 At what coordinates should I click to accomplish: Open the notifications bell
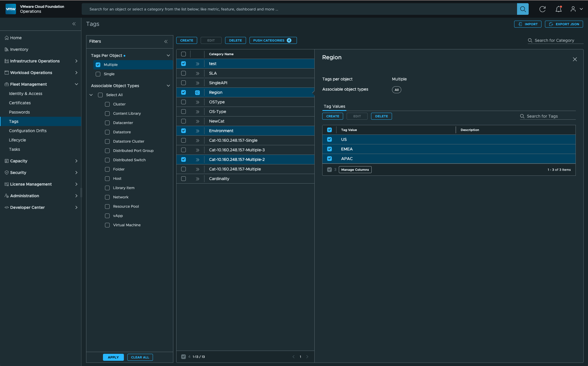pyautogui.click(x=558, y=9)
